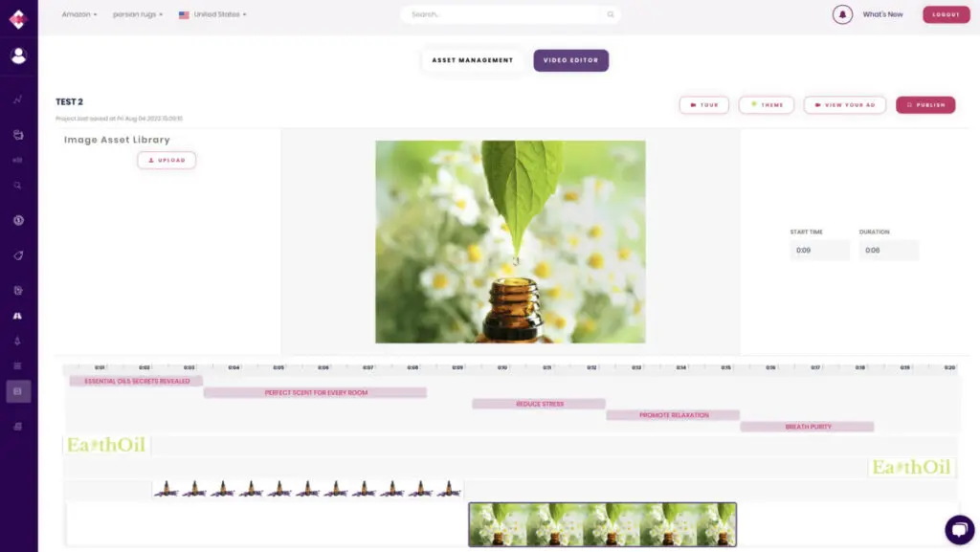Click the user profile avatar in sidebar
Viewport: 980px width, 552px height.
(x=18, y=55)
